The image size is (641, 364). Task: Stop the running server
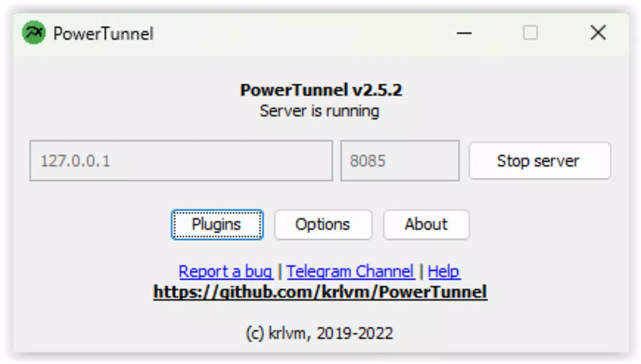coord(540,161)
